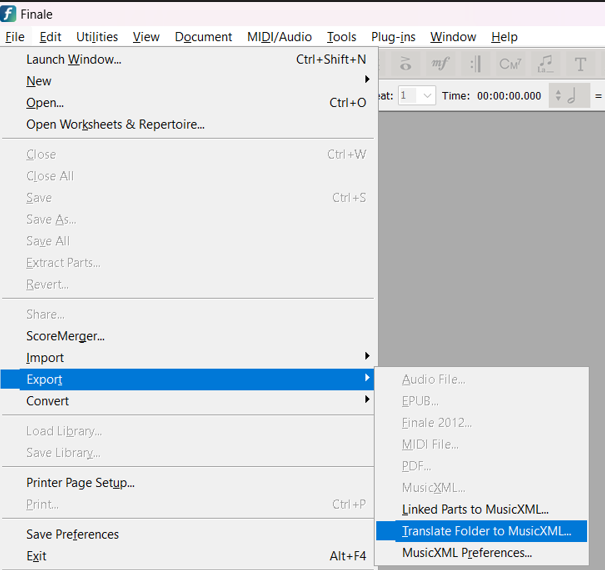Open the Edit menu

pos(50,37)
